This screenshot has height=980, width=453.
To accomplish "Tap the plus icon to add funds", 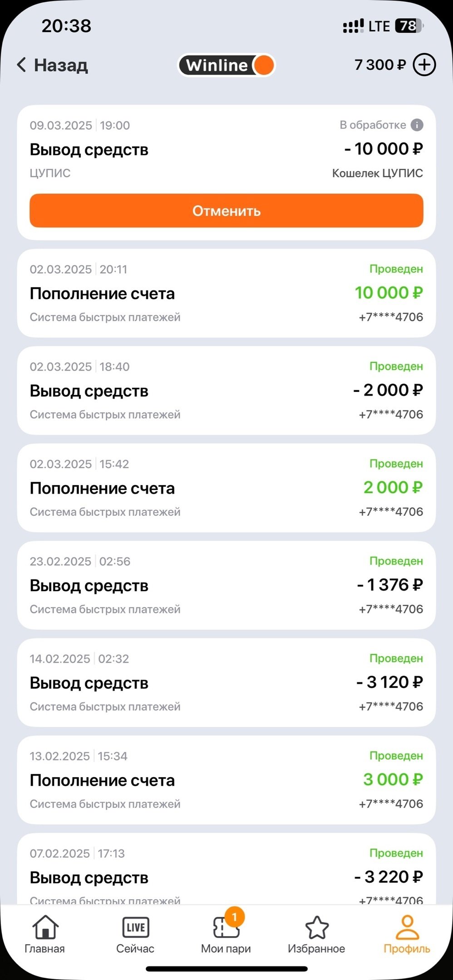I will point(424,65).
